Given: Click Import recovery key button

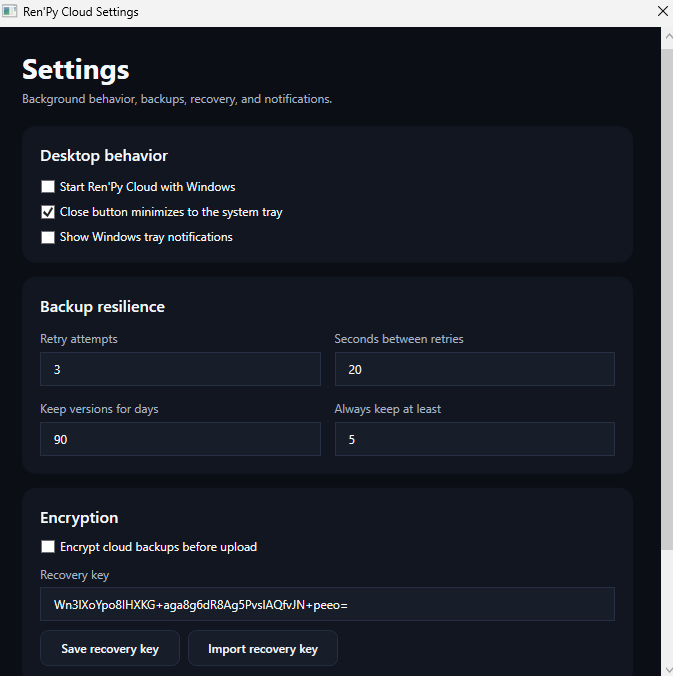Looking at the screenshot, I should pyautogui.click(x=263, y=648).
